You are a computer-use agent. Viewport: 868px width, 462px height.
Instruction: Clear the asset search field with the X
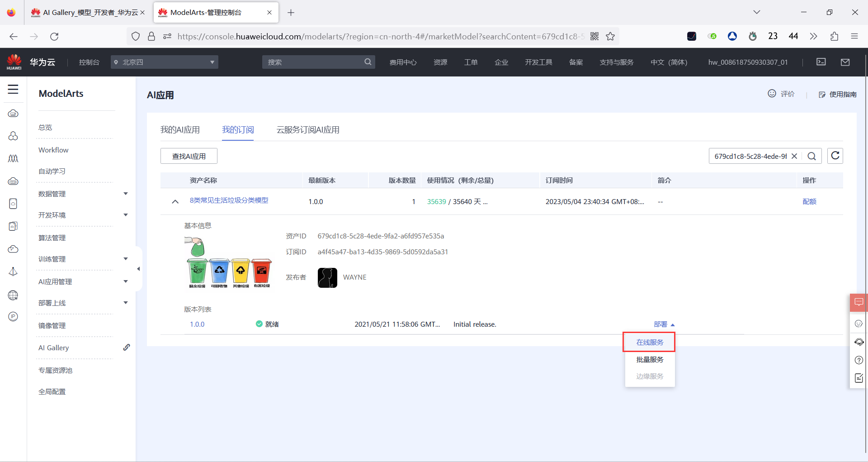pyautogui.click(x=794, y=156)
